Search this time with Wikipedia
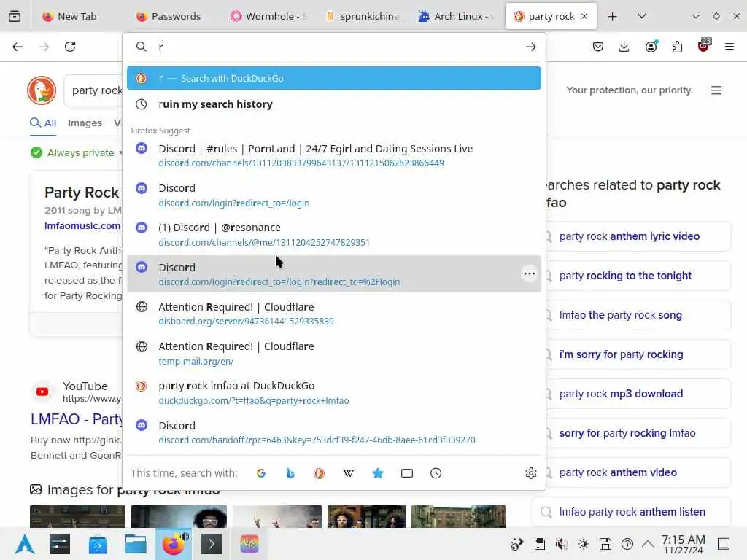Image resolution: width=747 pixels, height=560 pixels. pyautogui.click(x=348, y=472)
